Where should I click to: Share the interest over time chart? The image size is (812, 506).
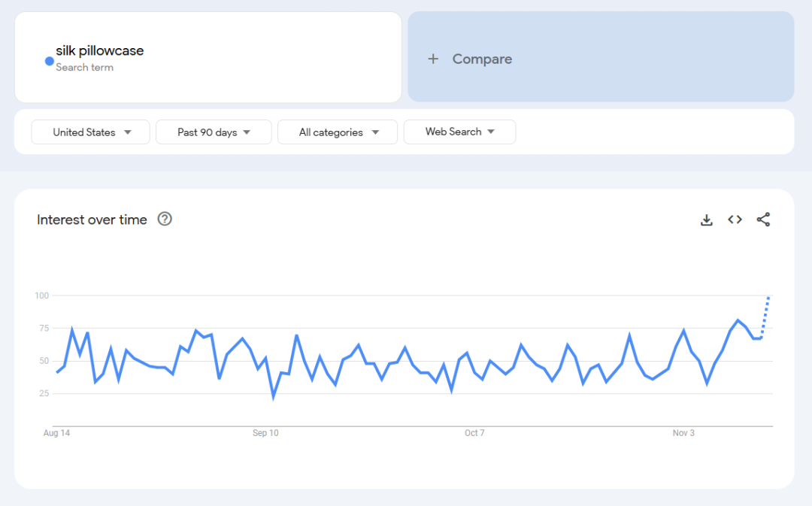(x=763, y=220)
